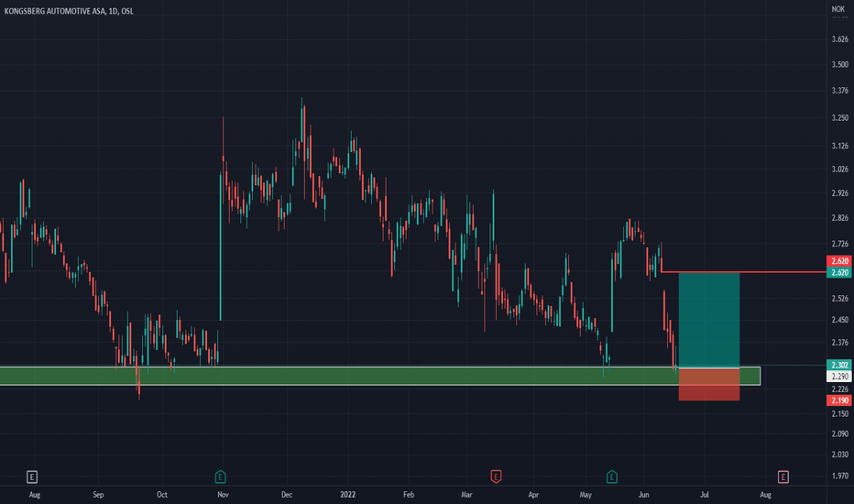Click the Jun label on time axis
The image size is (854, 504).
click(x=644, y=495)
